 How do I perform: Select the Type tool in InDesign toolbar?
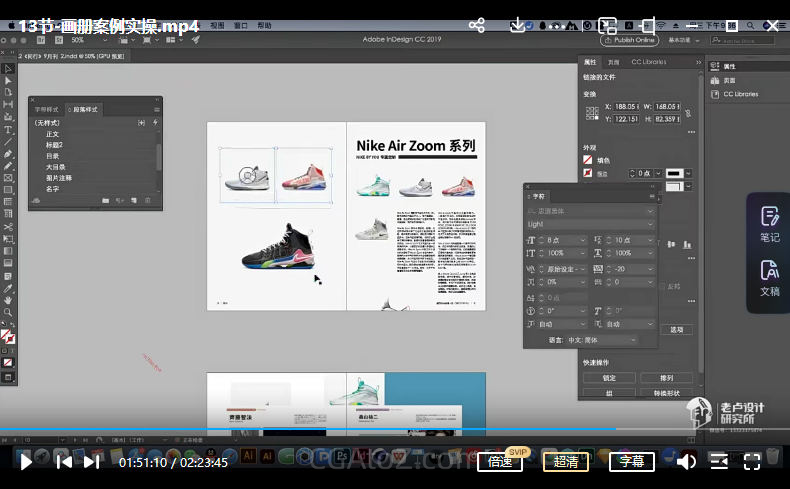click(x=8, y=130)
